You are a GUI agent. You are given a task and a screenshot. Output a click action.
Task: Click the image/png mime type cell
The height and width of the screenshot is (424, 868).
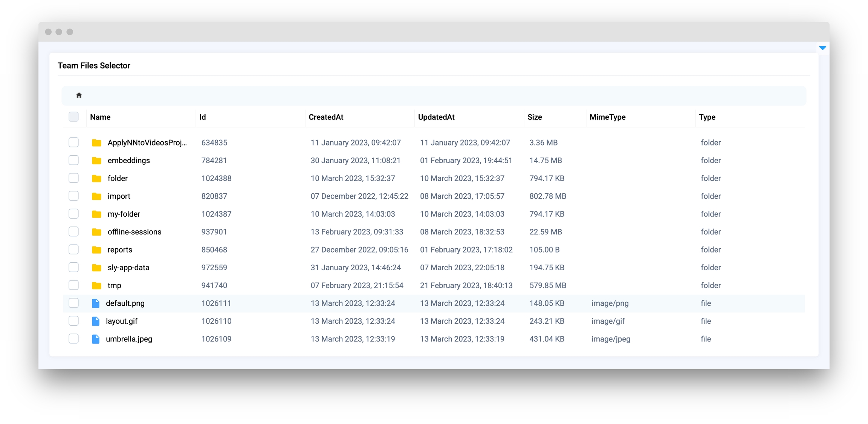tap(610, 303)
